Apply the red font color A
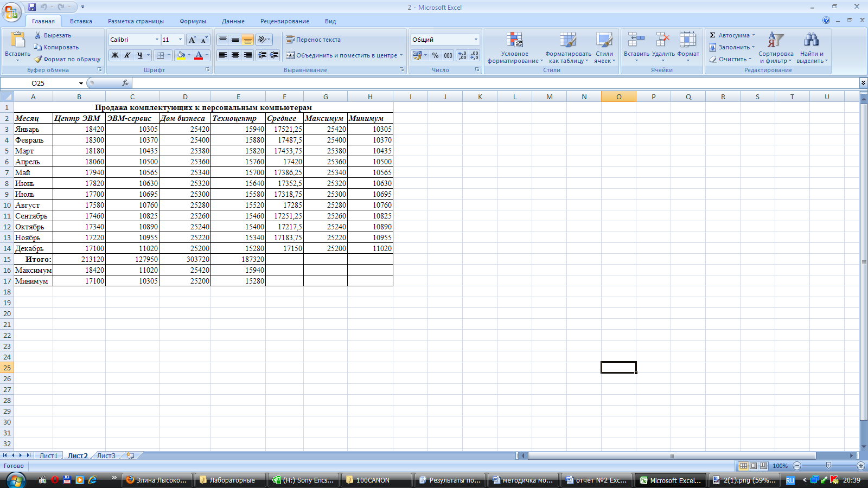 pos(199,55)
